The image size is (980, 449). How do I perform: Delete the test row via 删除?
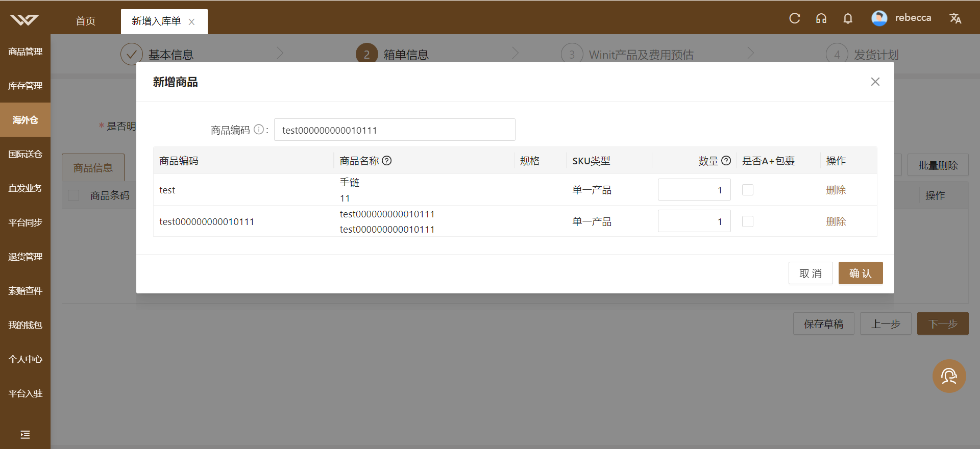click(836, 190)
